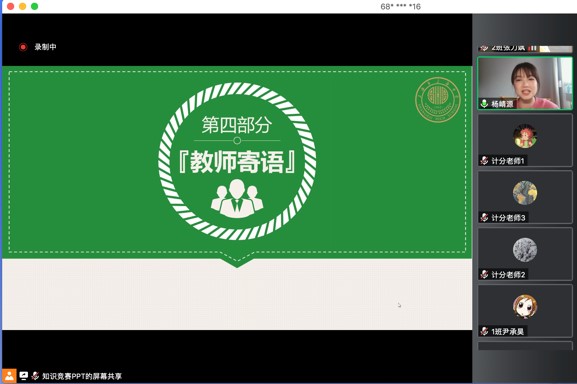This screenshot has height=384, width=577.
Task: Click the muted microphone icon for 计分老师1
Action: click(x=485, y=161)
